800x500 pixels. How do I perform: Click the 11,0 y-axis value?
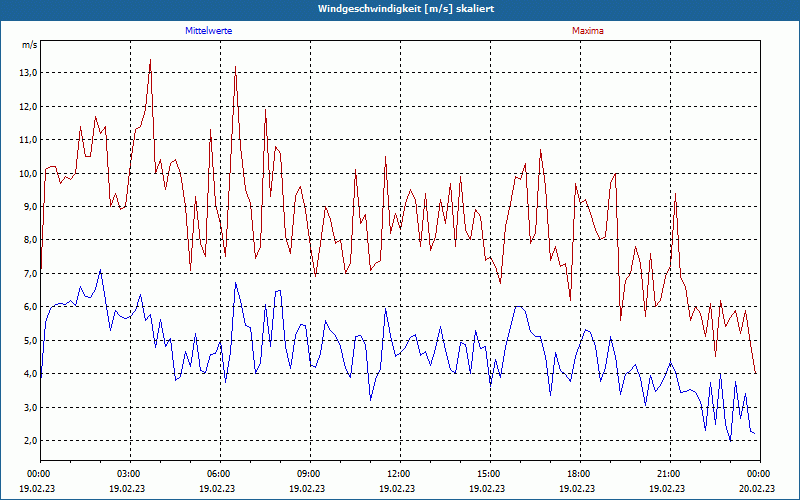[28, 140]
